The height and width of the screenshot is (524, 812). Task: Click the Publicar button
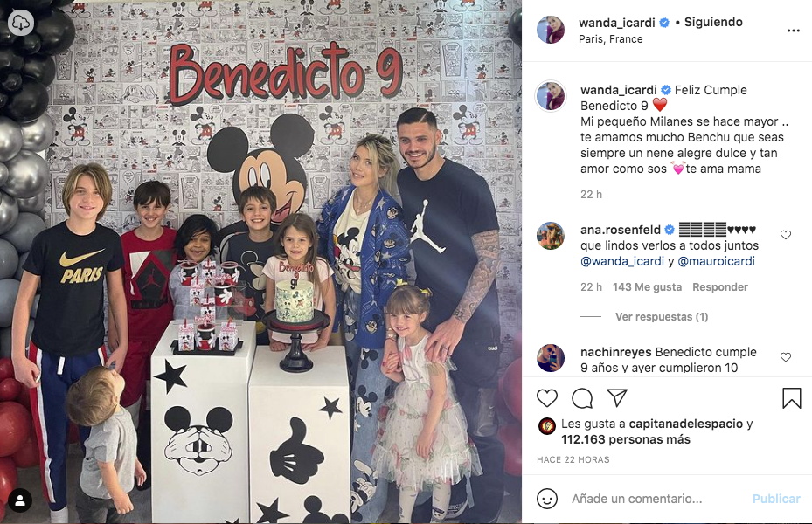coord(776,499)
